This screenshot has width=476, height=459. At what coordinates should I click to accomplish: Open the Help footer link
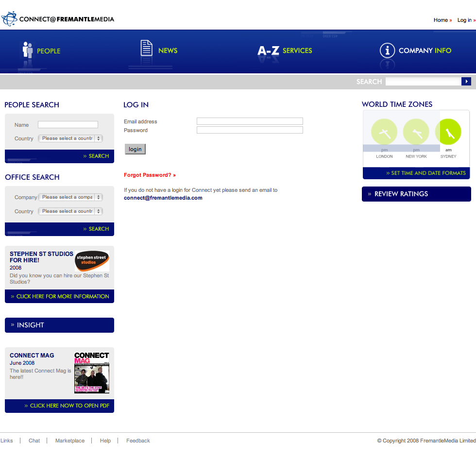tap(105, 441)
